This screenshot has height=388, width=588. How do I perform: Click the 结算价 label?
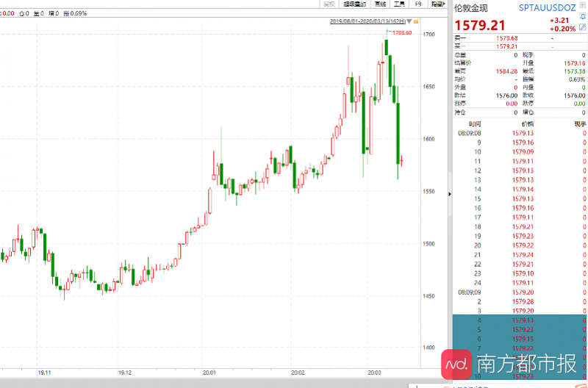(463, 63)
